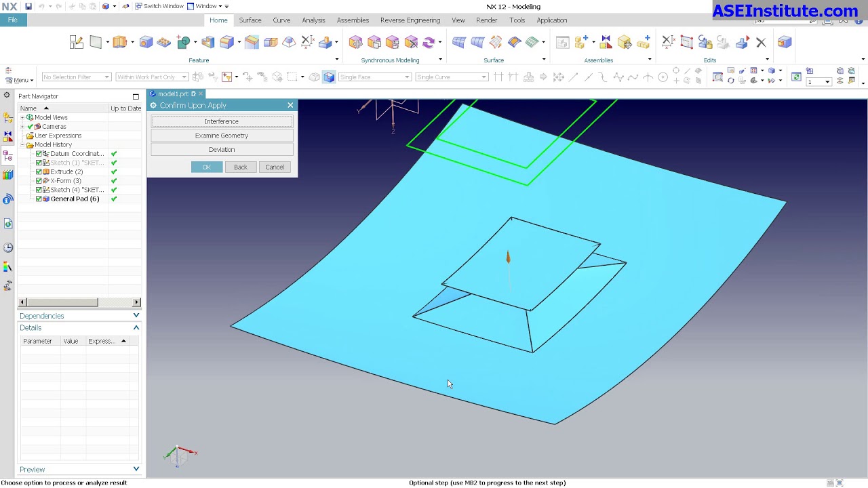The image size is (868, 488).
Task: Pick the Edge Blend icon
Action: click(226, 43)
